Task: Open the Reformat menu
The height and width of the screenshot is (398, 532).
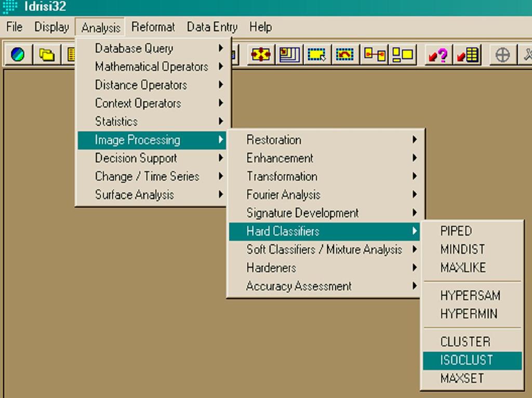Action: 153,27
